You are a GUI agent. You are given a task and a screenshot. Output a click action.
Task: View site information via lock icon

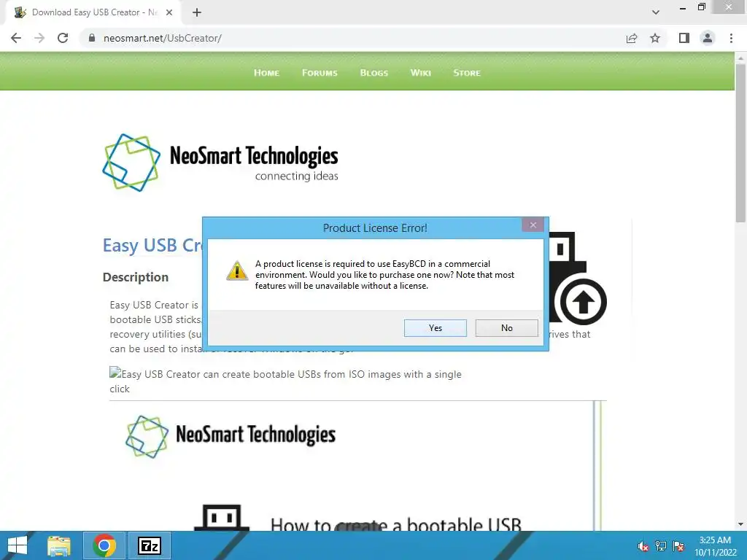(x=92, y=38)
